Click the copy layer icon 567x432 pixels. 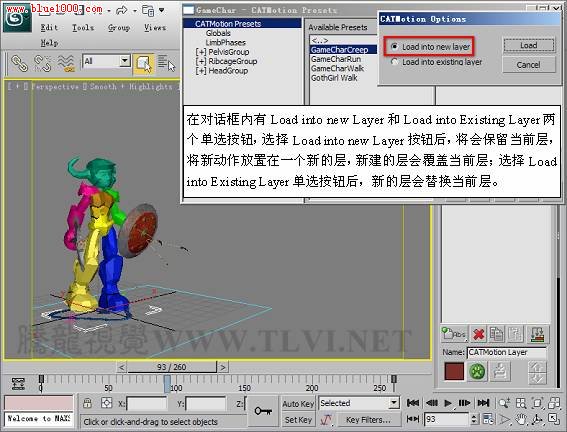[x=496, y=334]
